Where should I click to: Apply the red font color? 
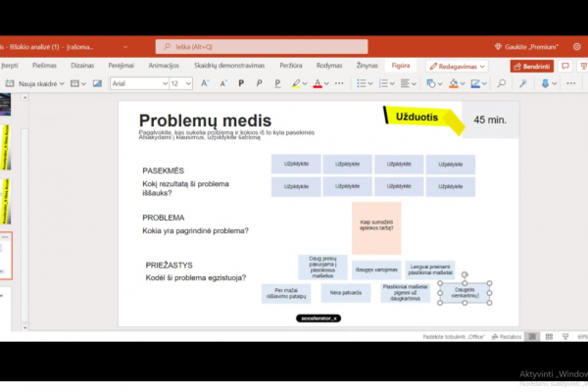click(318, 83)
